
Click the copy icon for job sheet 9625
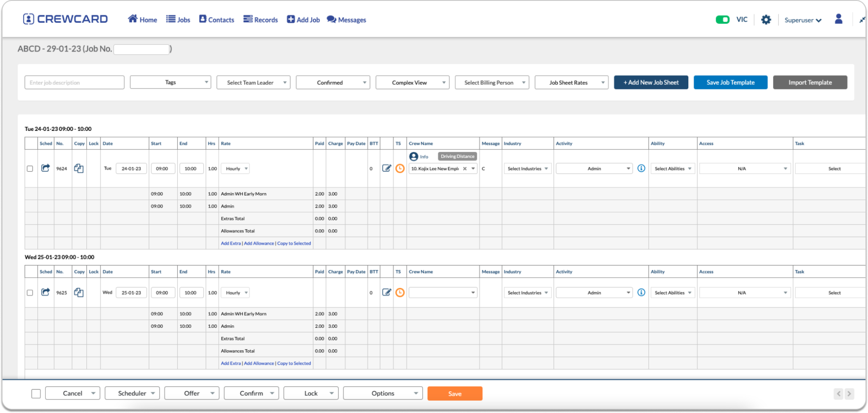pos(79,292)
